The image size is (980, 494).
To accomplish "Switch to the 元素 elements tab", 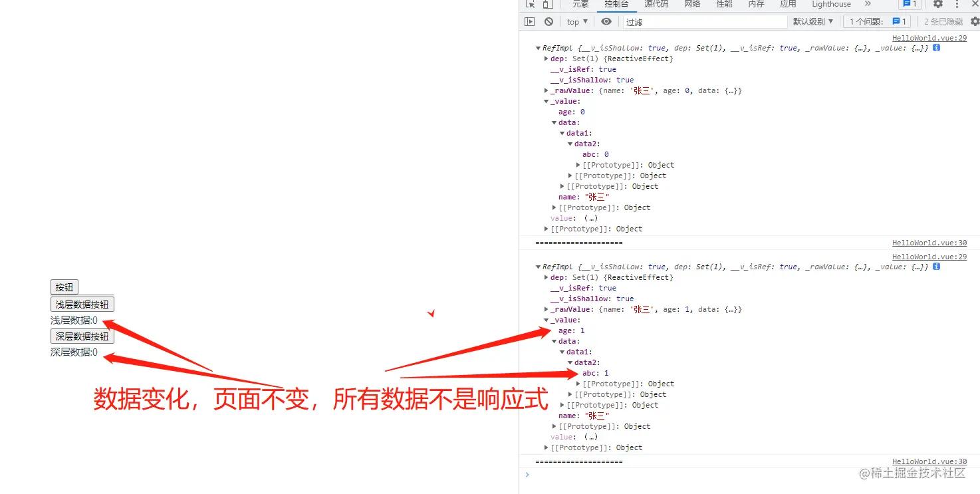I will point(580,5).
